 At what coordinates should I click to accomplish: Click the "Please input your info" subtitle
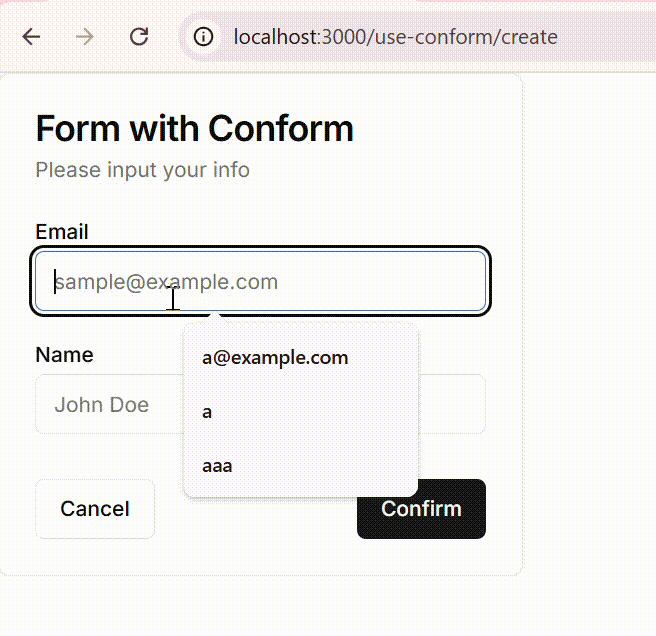click(143, 170)
